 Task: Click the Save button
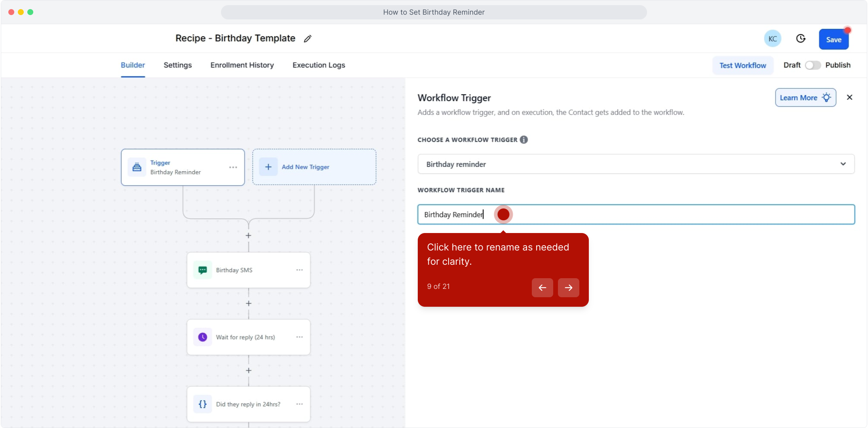point(833,40)
